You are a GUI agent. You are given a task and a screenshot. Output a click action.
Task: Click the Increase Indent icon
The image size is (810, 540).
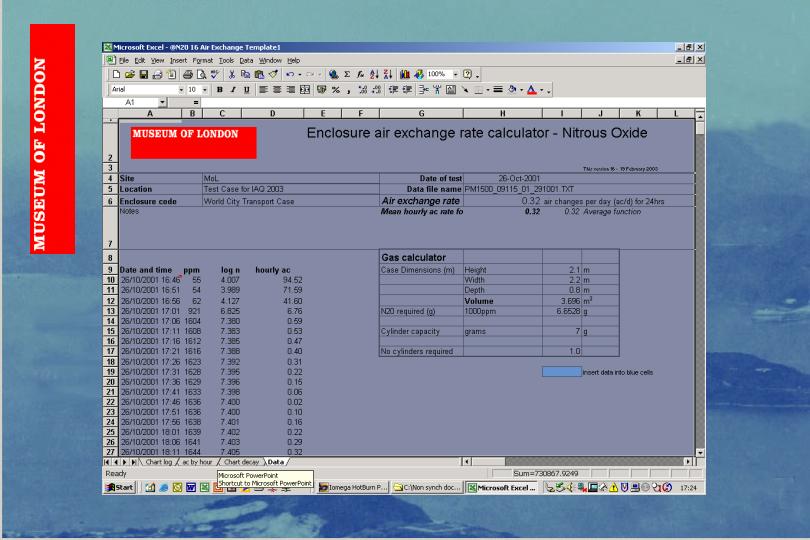tap(407, 90)
